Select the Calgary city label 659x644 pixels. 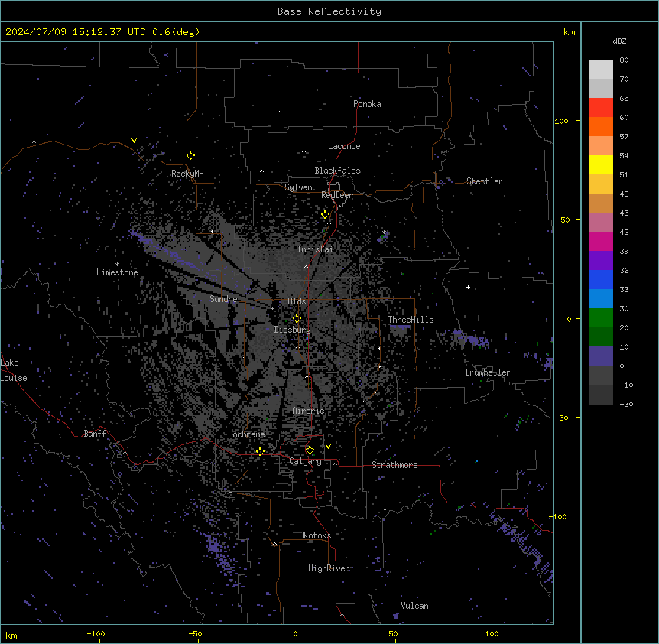coord(305,461)
